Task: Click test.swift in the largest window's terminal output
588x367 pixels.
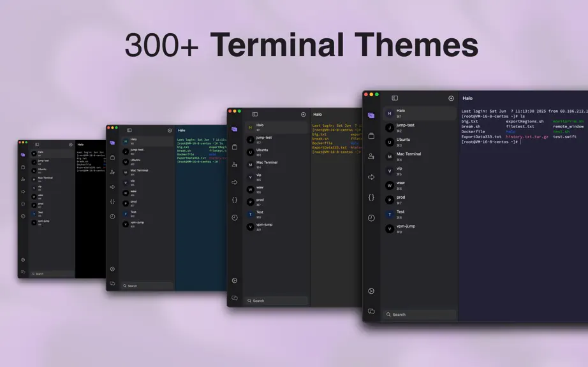Action: coord(564,137)
